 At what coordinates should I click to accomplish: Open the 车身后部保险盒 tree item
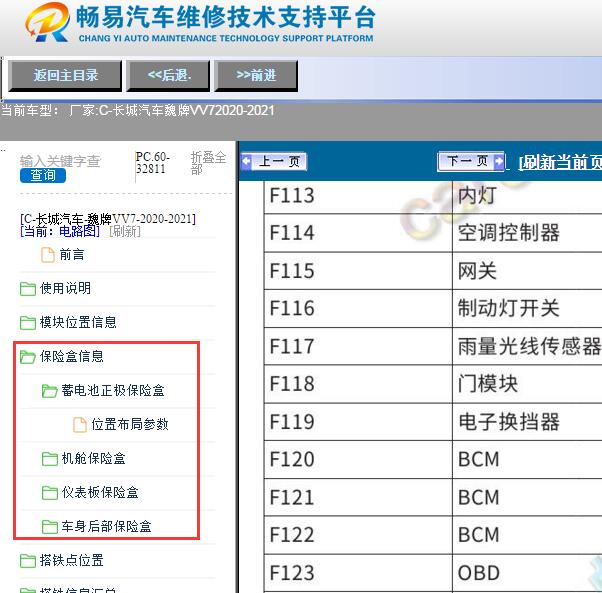[106, 526]
